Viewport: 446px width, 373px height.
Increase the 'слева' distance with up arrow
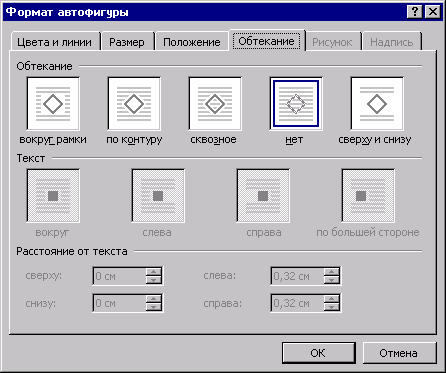point(332,272)
